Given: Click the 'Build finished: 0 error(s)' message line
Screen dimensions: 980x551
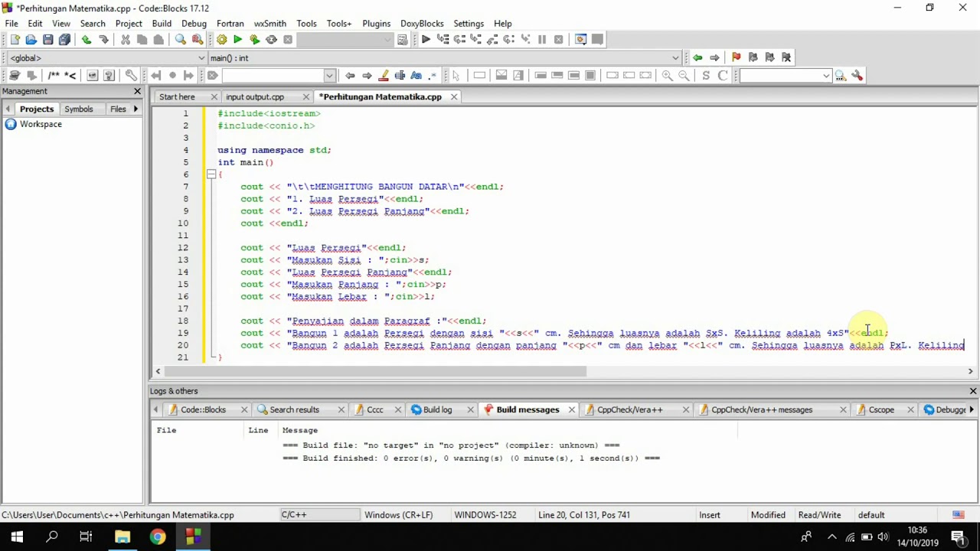Looking at the screenshot, I should pyautogui.click(x=471, y=458).
